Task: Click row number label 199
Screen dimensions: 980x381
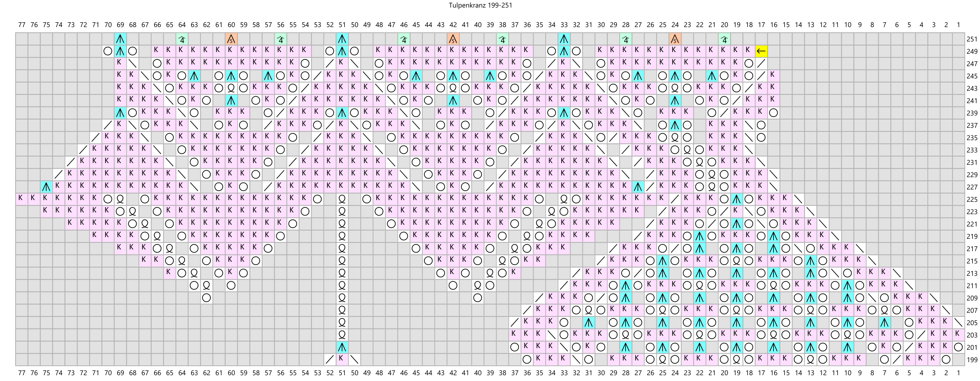Action: pos(972,360)
